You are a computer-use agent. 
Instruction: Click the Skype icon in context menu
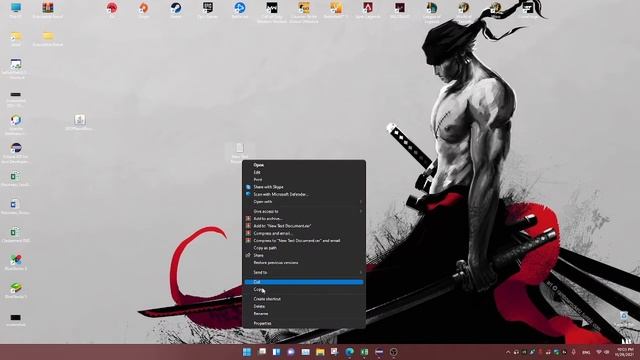(x=248, y=187)
